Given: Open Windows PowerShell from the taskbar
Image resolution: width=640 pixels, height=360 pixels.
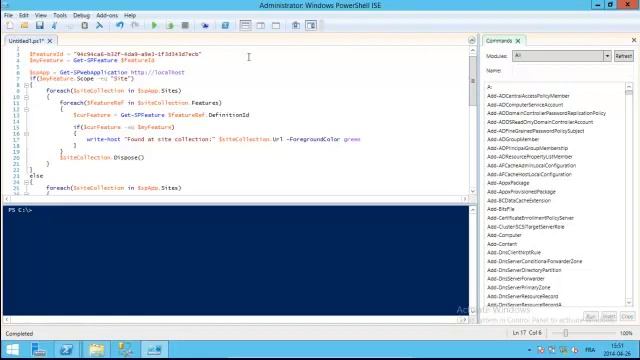Looking at the screenshot, I should [67, 350].
